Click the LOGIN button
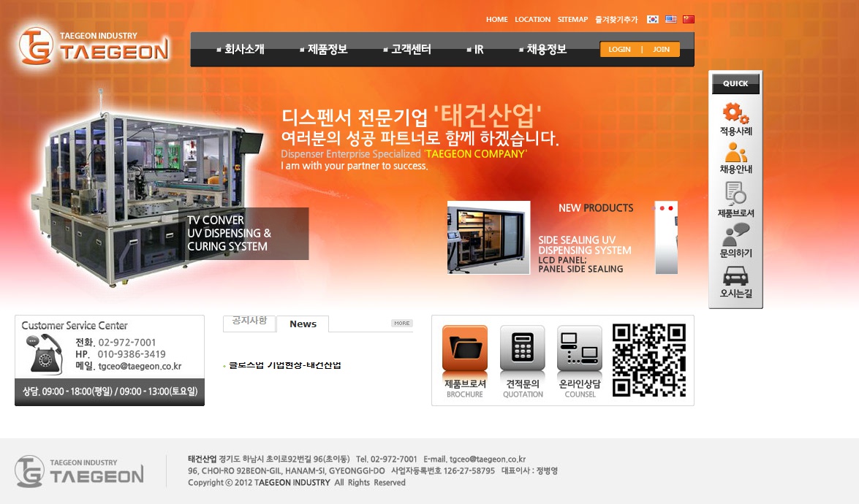Screen dimensions: 859x504 pyautogui.click(x=619, y=50)
